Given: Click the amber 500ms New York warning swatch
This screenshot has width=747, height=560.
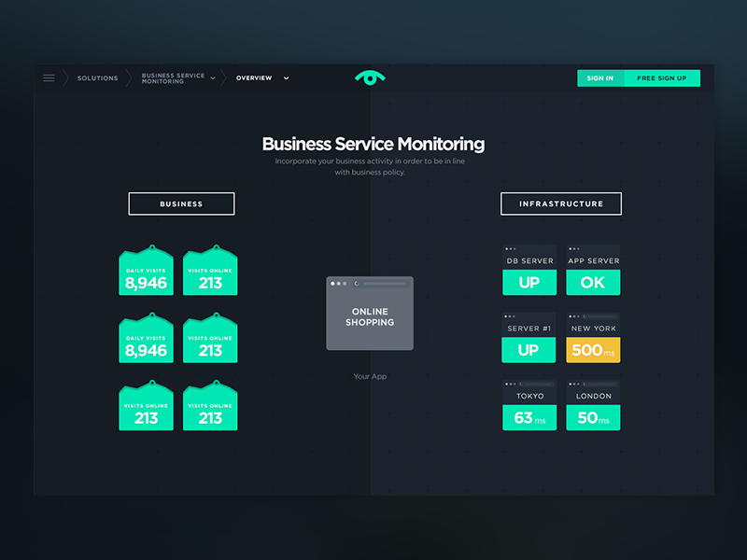Looking at the screenshot, I should coord(593,349).
